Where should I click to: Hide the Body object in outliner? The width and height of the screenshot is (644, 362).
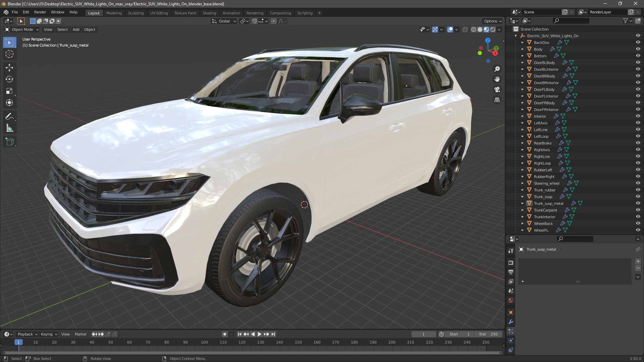(x=638, y=49)
